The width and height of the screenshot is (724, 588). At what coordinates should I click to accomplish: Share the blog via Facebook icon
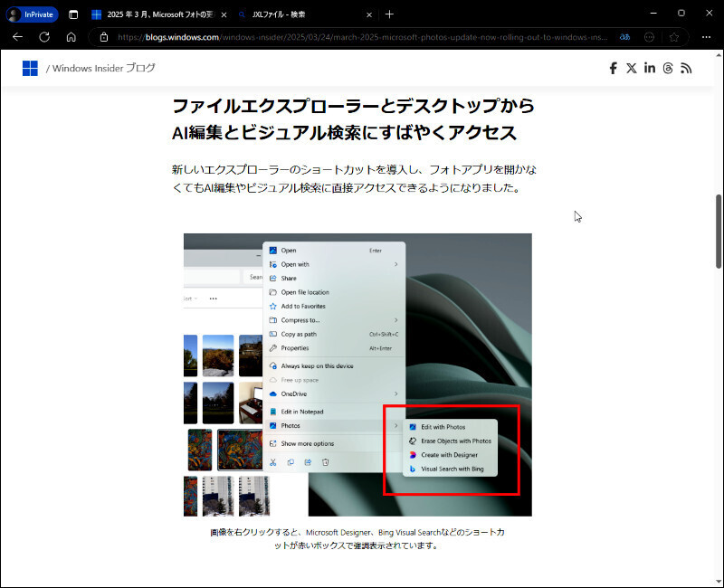(x=613, y=69)
